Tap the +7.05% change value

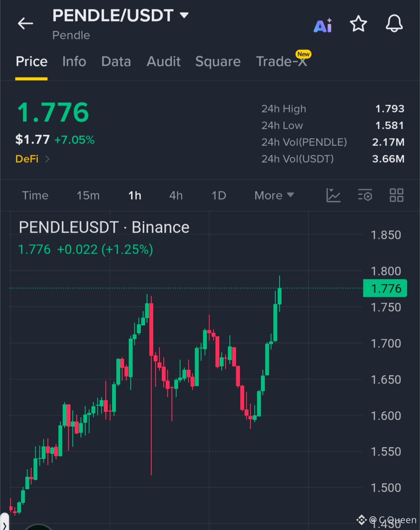[75, 140]
